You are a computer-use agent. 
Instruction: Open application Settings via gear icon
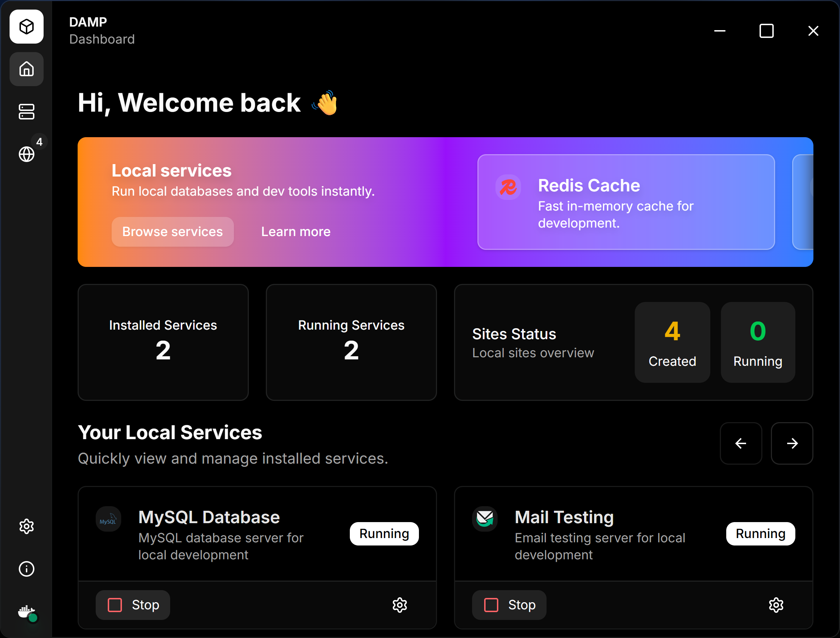click(x=26, y=526)
